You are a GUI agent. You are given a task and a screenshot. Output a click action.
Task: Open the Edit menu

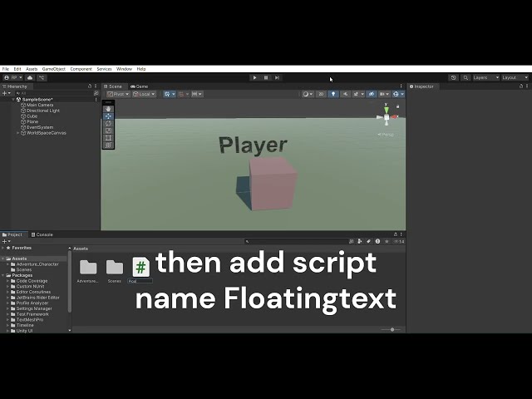17,69
